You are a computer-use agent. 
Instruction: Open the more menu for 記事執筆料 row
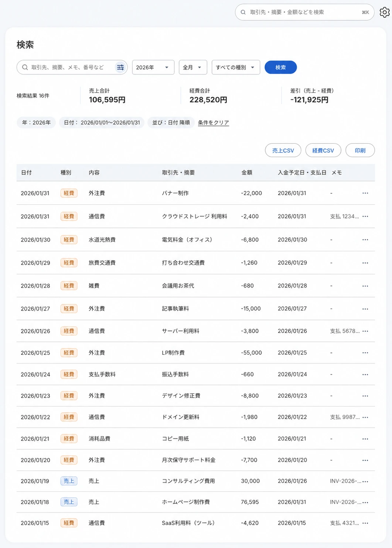coord(365,309)
